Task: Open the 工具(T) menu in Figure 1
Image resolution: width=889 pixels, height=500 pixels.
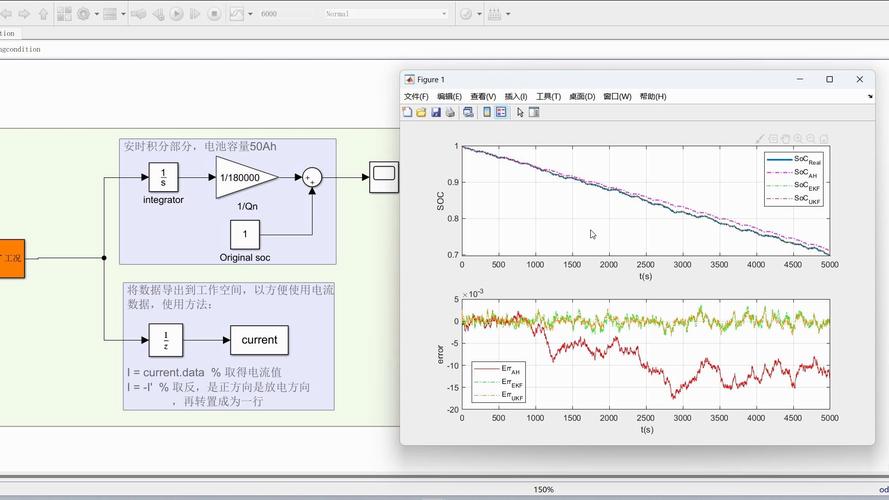Action: point(548,96)
